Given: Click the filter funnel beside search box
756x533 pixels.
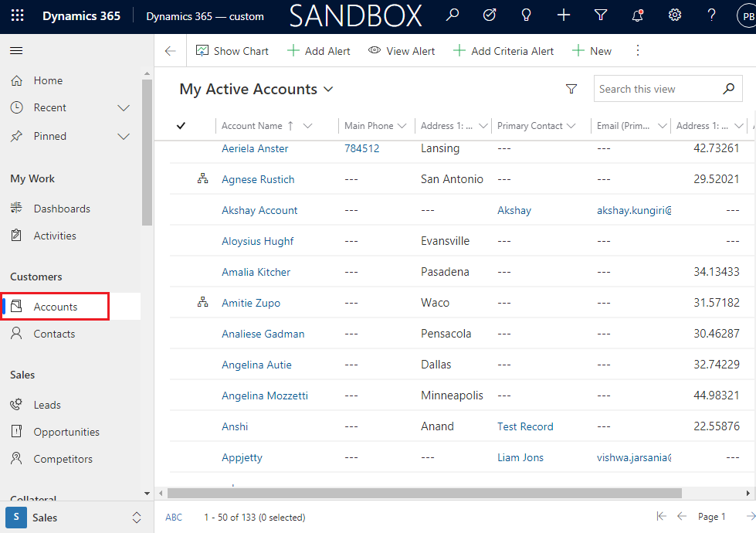Looking at the screenshot, I should (571, 89).
